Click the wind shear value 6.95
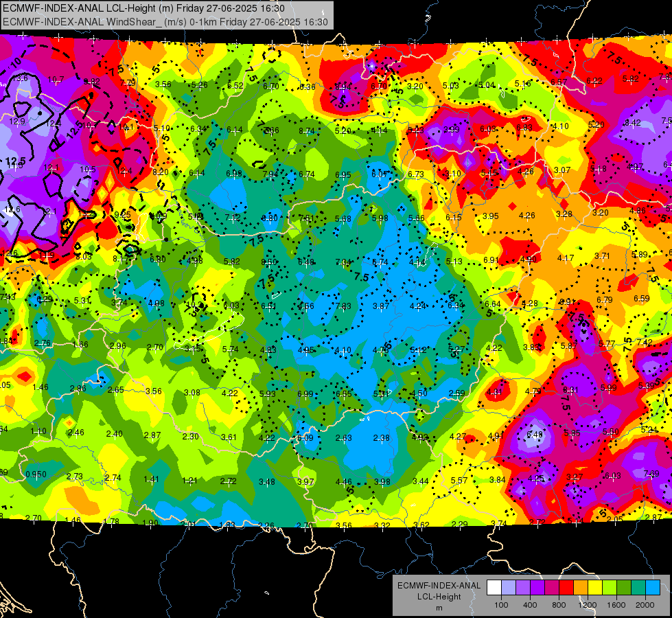672x618 pixels. (343, 174)
